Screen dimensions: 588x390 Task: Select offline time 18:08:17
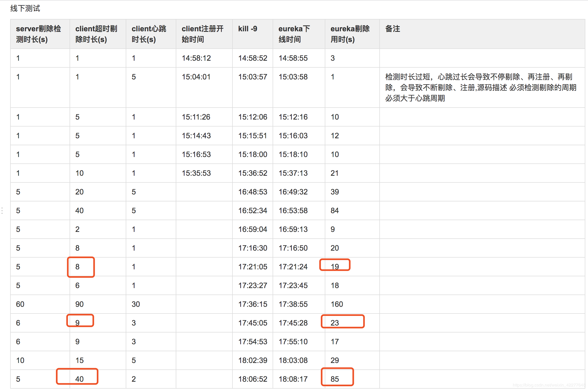(293, 379)
